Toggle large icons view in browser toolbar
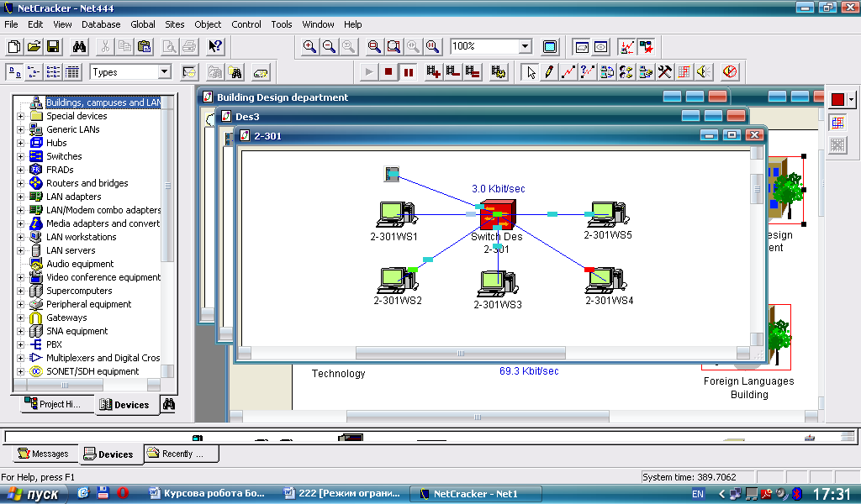 point(14,72)
